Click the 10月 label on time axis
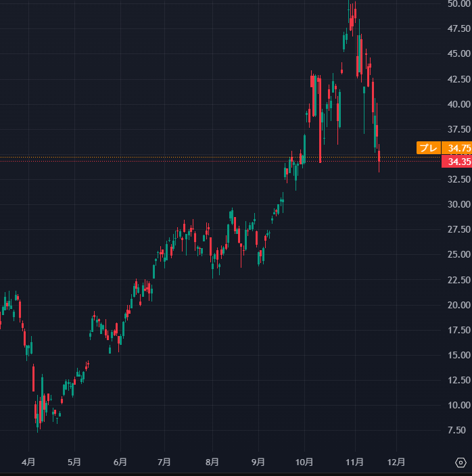This screenshot has height=476, width=472. (304, 462)
